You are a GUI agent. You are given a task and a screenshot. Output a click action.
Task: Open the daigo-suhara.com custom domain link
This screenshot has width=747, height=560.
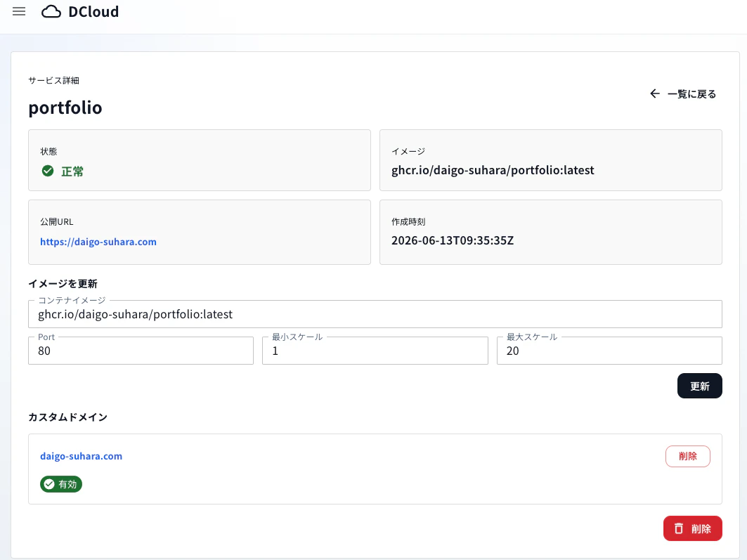(x=81, y=456)
